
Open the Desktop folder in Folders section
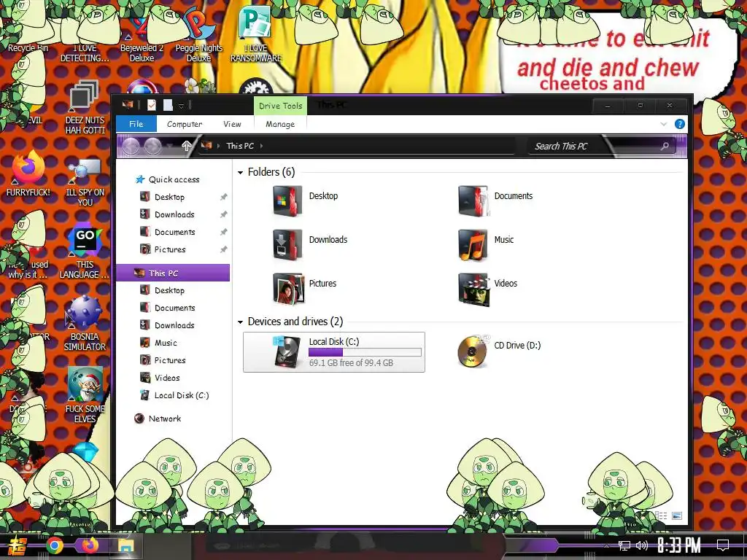(305, 201)
